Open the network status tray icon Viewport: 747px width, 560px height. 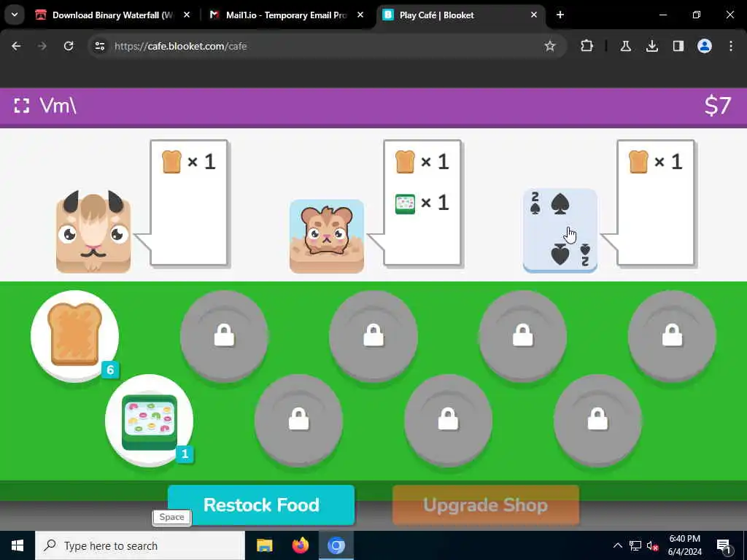(635, 545)
